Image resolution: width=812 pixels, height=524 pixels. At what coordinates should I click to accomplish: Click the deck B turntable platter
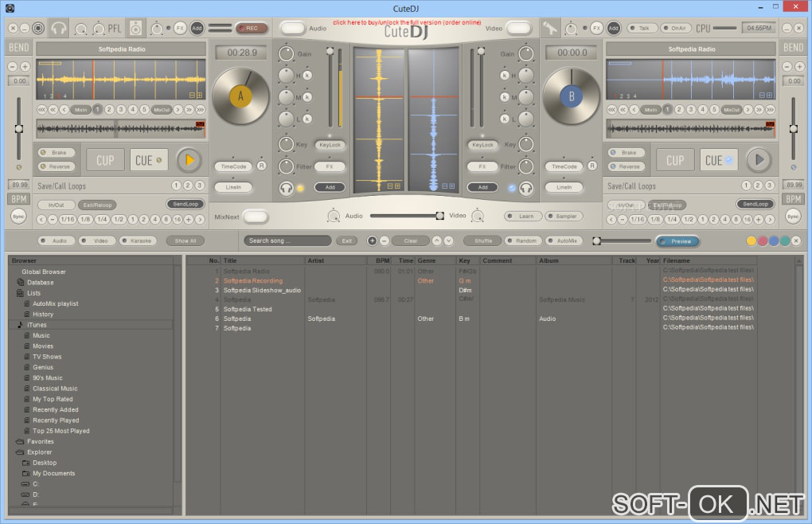(571, 97)
